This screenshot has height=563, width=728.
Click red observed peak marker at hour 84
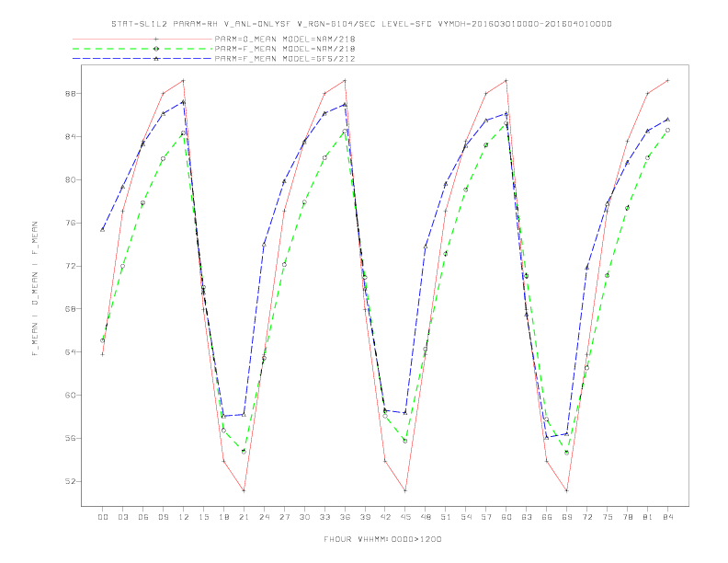667,80
